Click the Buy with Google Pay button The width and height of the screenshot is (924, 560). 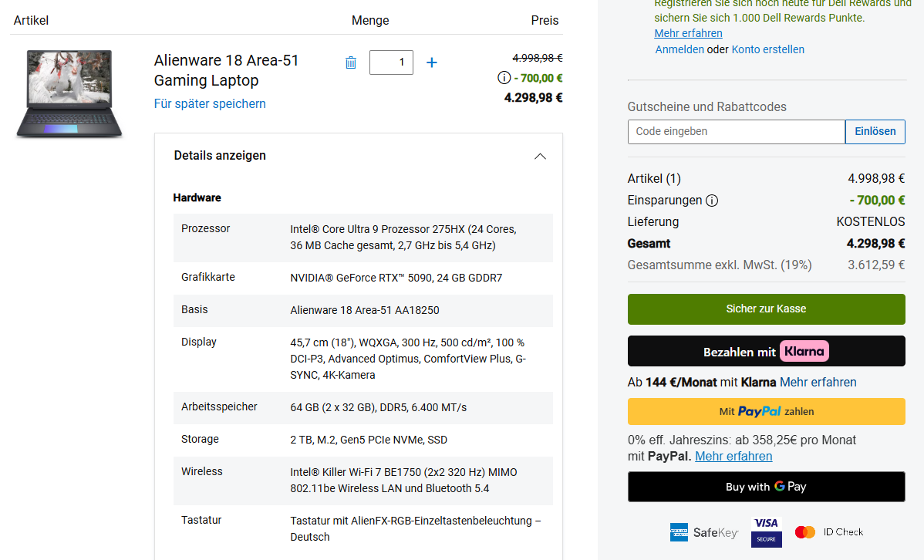[766, 487]
